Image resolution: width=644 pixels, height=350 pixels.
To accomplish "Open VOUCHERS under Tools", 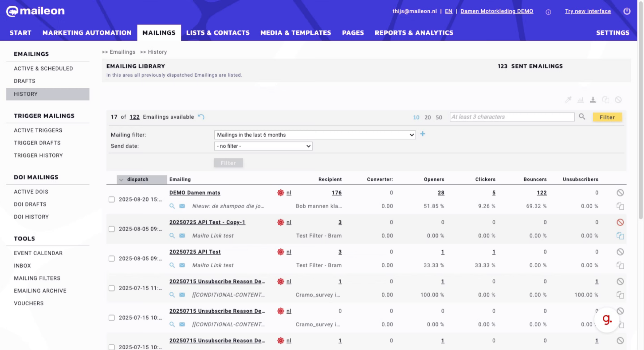I will point(29,303).
